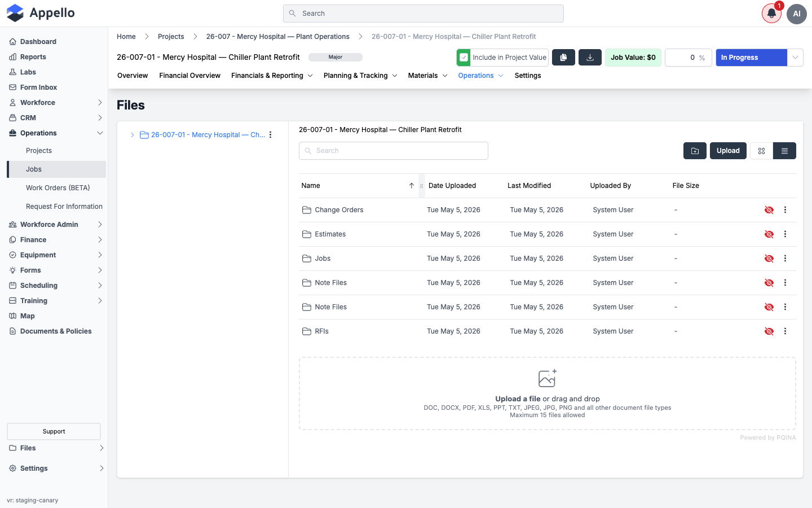Open more options for Change Orders row
Screen dimensions: 812x508
(x=785, y=210)
